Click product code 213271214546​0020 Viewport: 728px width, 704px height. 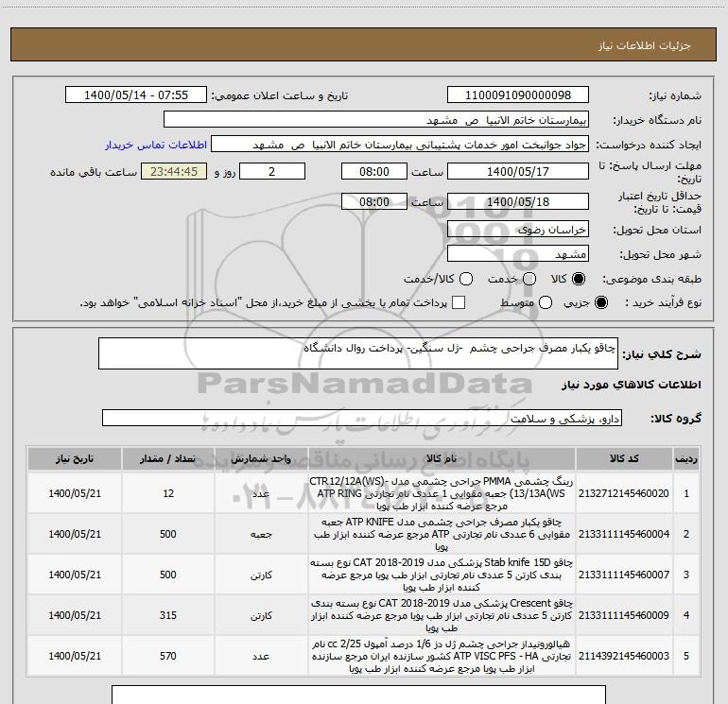(624, 493)
